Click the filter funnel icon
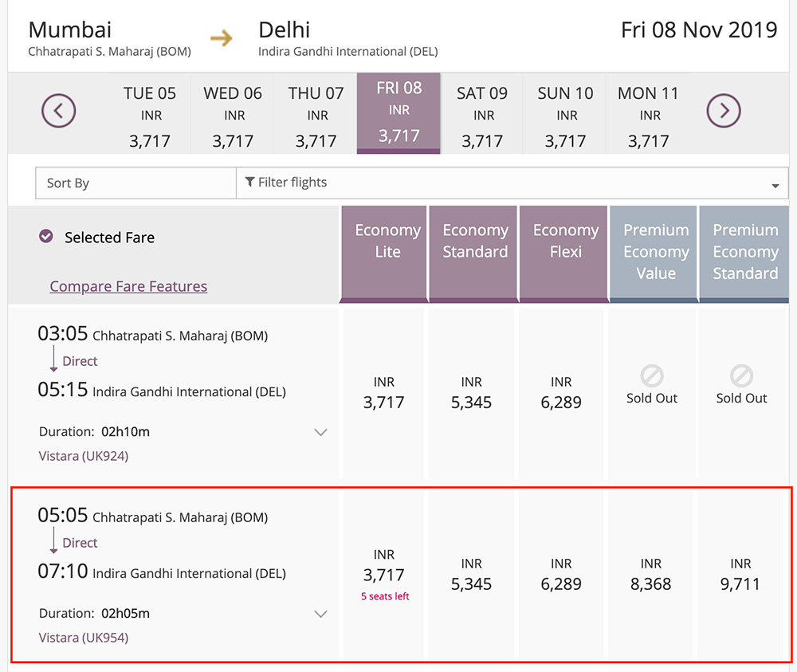The height and width of the screenshot is (672, 797). point(249,182)
